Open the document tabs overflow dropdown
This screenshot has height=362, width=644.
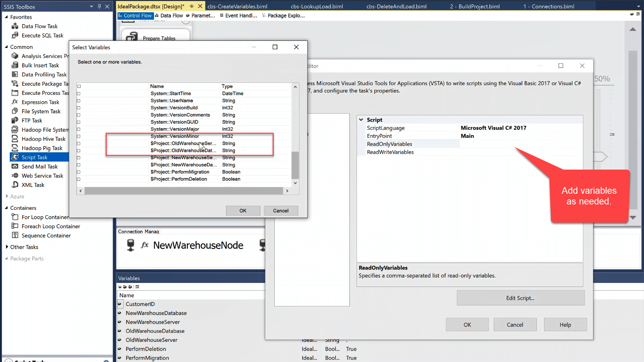638,6
